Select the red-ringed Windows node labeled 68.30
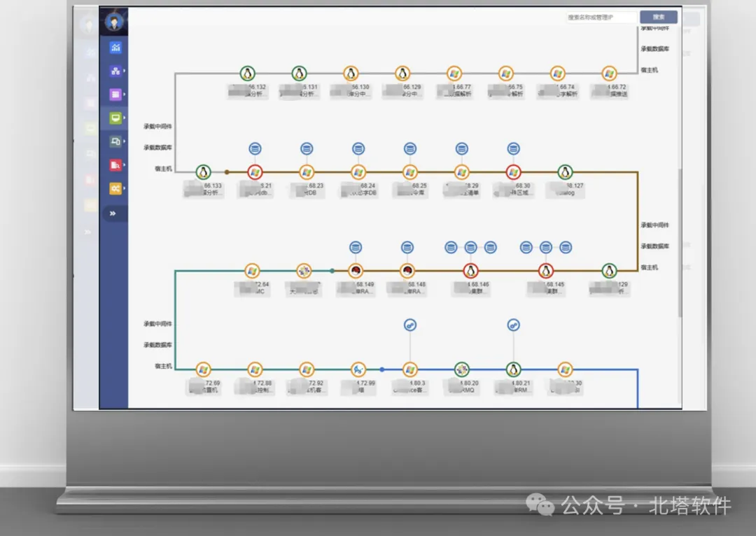 tap(514, 172)
